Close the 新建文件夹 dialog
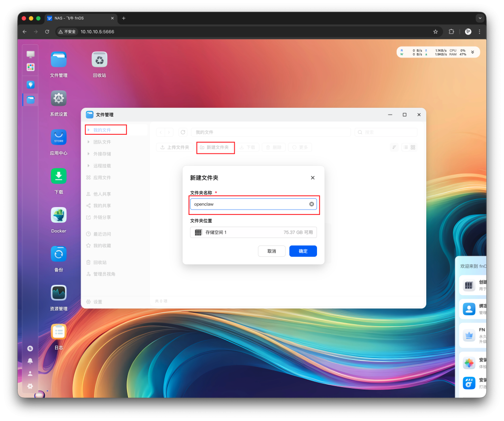 point(313,178)
